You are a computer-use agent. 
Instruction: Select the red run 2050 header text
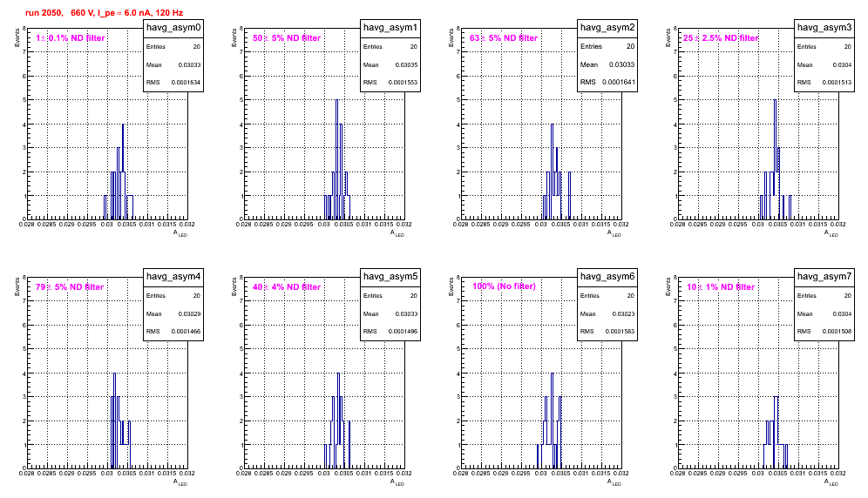[104, 13]
